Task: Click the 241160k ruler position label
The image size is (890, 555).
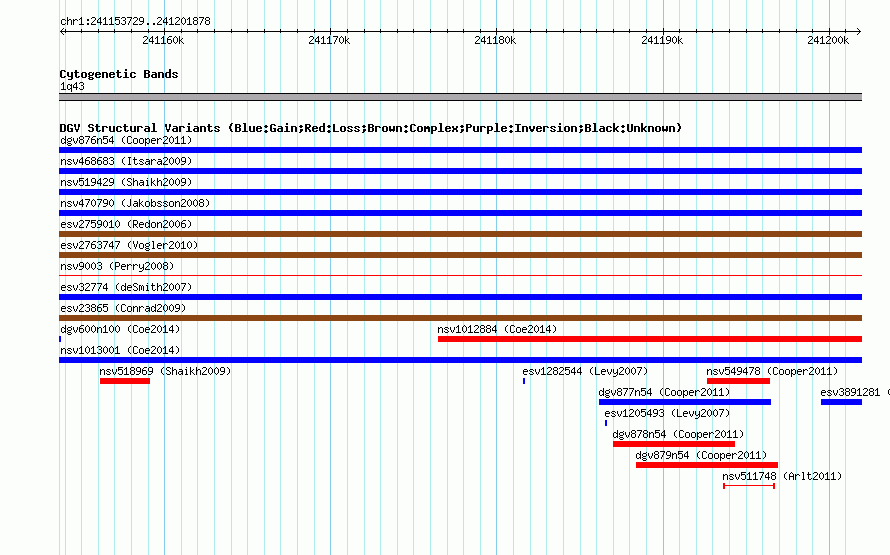Action: coord(163,40)
